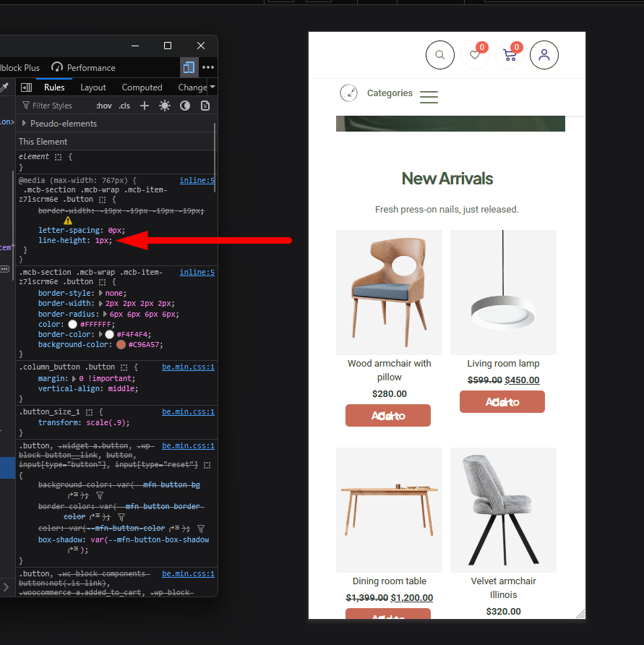
Task: Expand the Pseudo-elements section
Action: [x=25, y=124]
